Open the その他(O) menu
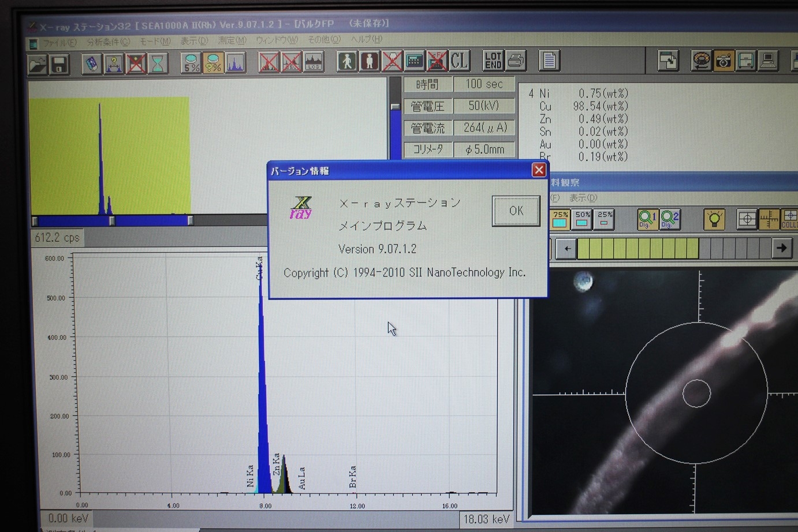 [x=324, y=39]
